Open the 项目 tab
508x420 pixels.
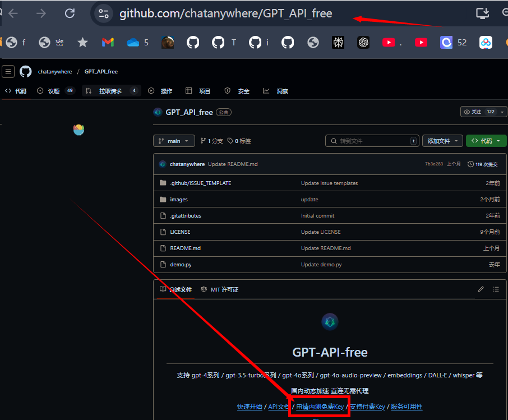pyautogui.click(x=198, y=91)
